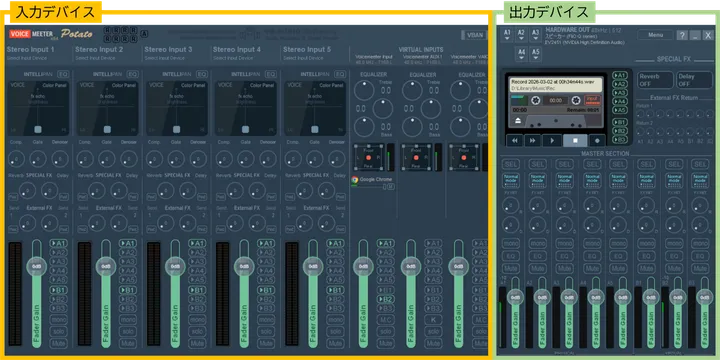
Task: Click the red input button on cassette
Action: coord(592,100)
